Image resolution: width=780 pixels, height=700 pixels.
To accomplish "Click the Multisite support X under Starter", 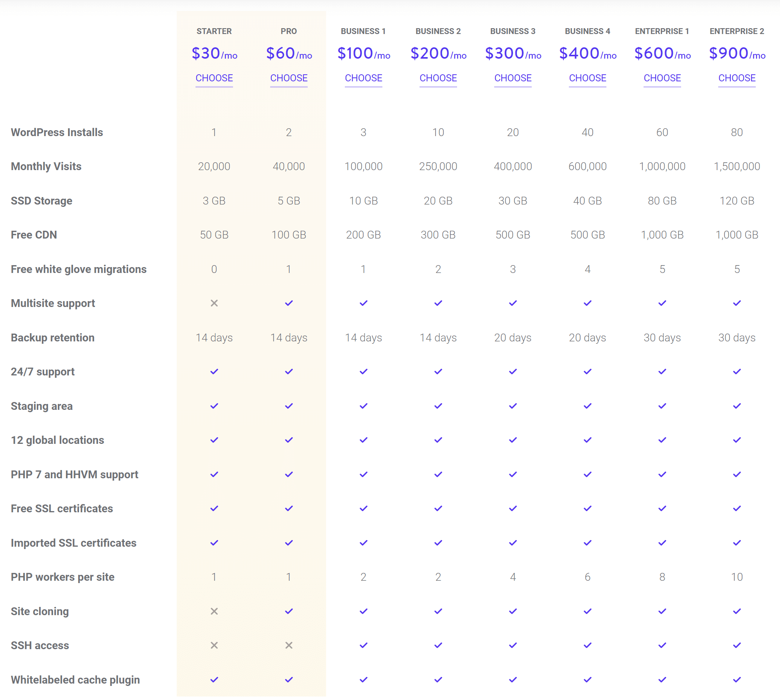I will [x=214, y=302].
